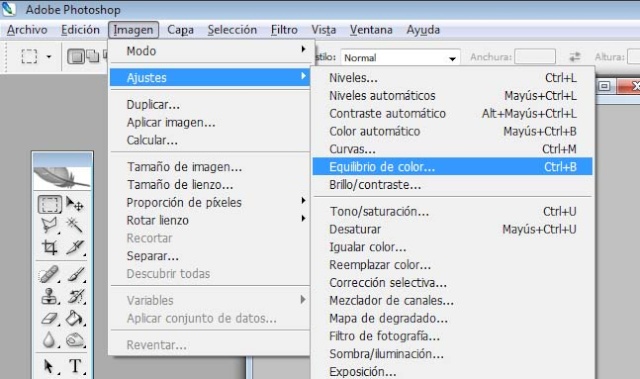
Task: Choose Calcular...
Action: (210, 140)
